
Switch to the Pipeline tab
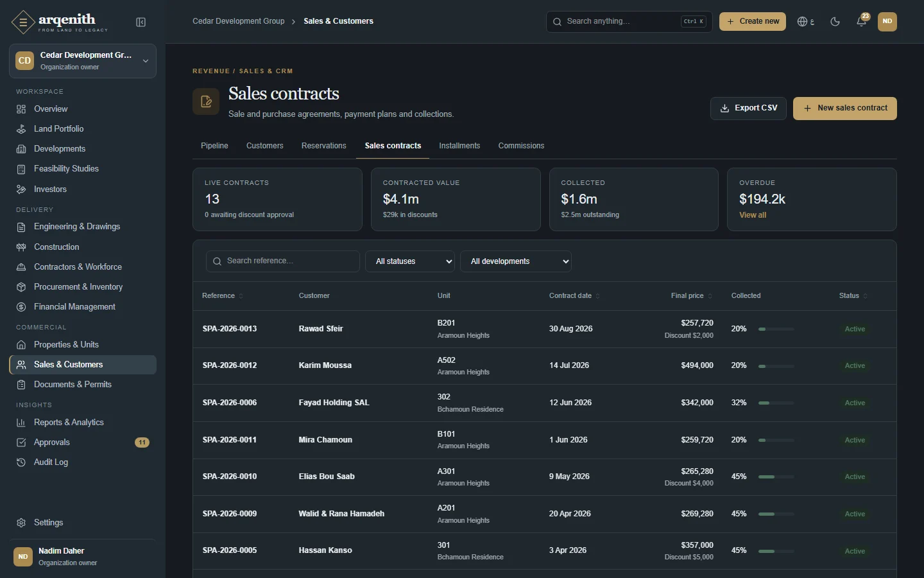(x=214, y=146)
